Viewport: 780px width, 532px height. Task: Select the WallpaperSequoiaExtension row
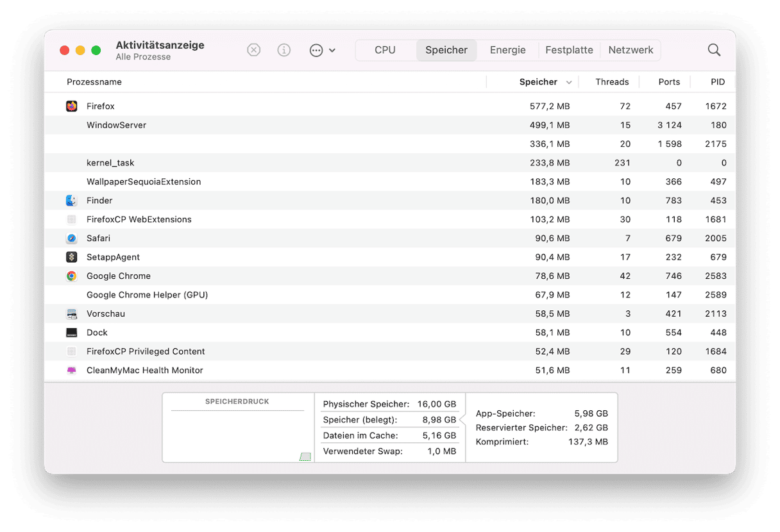(x=390, y=182)
